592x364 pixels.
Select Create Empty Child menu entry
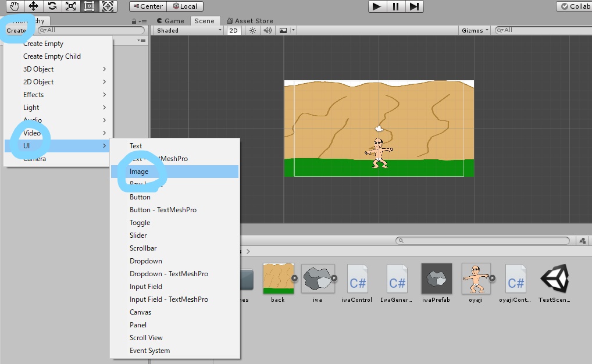pyautogui.click(x=58, y=56)
